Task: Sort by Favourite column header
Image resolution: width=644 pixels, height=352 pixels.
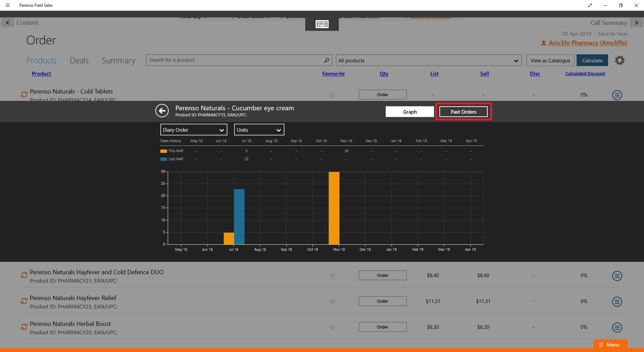Action: pyautogui.click(x=333, y=73)
